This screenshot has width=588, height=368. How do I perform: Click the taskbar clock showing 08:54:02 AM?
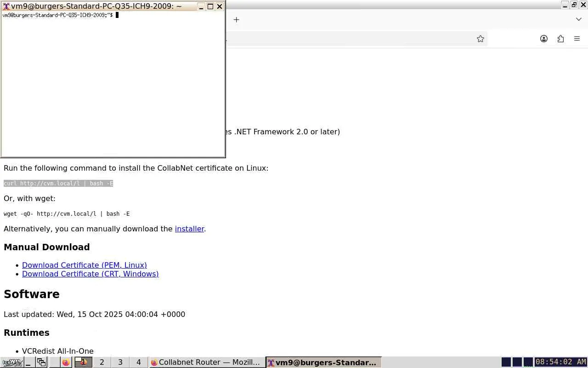coord(561,362)
